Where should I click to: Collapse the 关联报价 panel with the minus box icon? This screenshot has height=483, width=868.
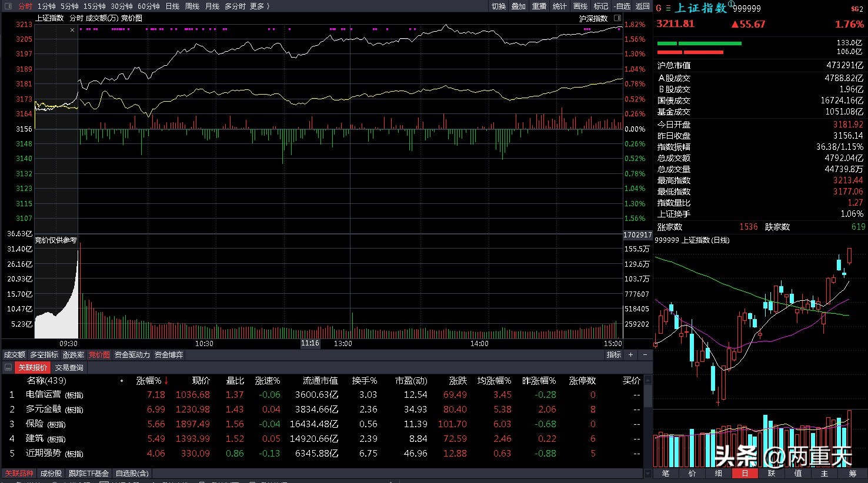8,368
